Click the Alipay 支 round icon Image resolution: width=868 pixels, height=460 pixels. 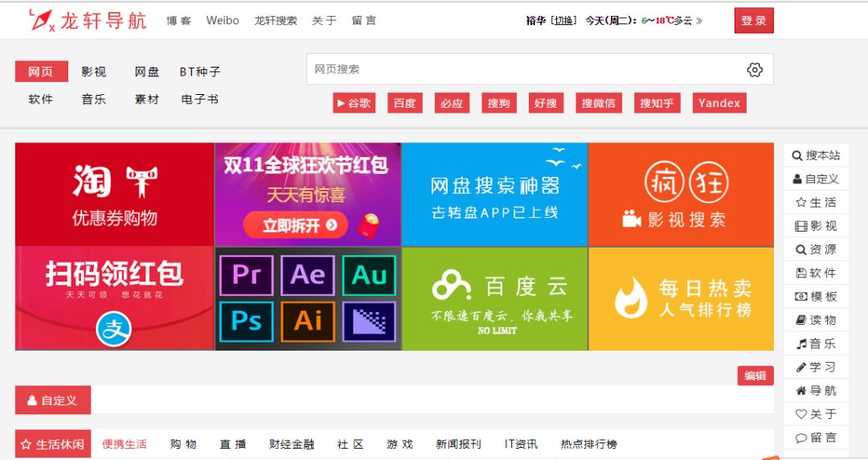point(114,329)
